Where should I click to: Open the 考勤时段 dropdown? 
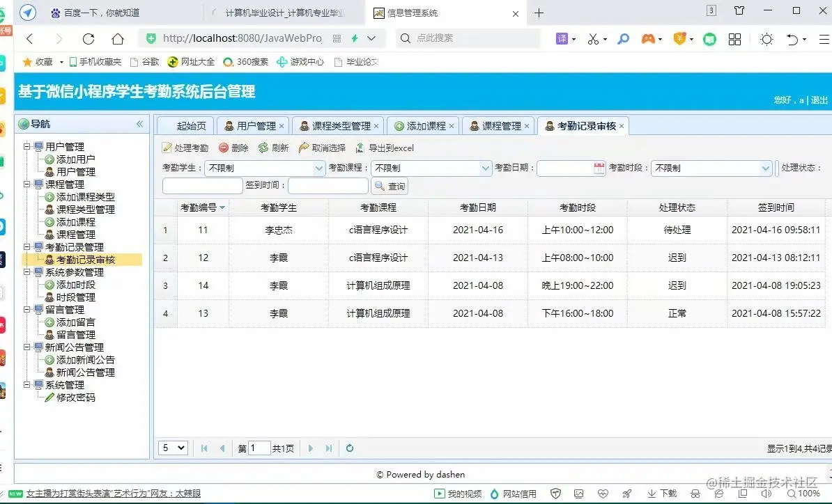tap(765, 168)
